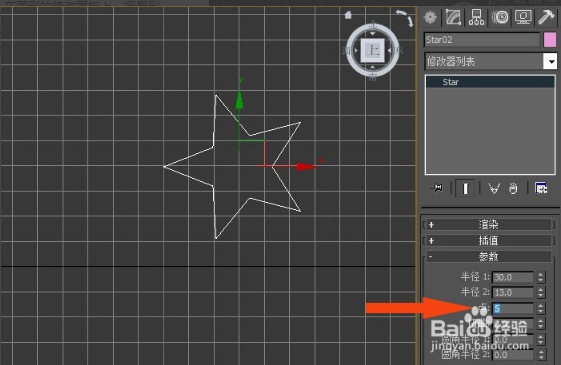Screen dimensions: 561x365
Task: Click ViewCube up arrow above top face
Action: tap(372, 34)
